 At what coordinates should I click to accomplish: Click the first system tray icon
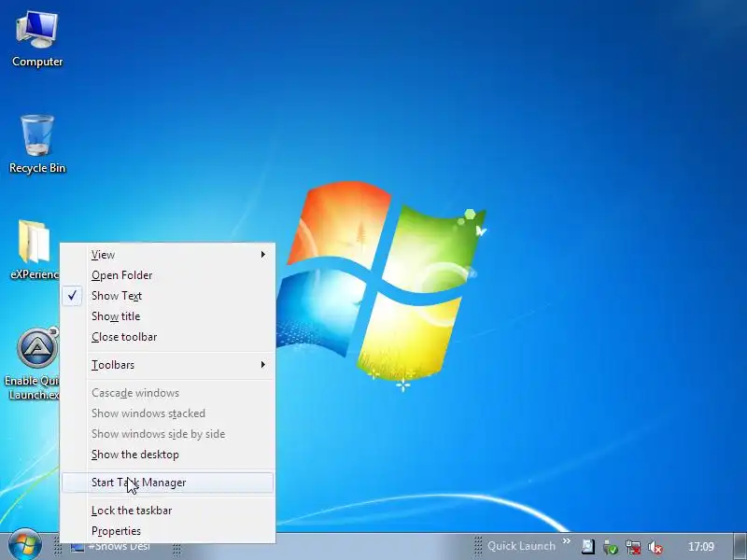(588, 547)
